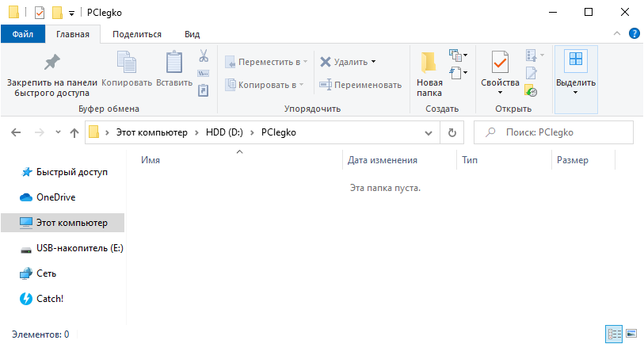
Task: Click HDD (D:) in the breadcrumb path
Action: (224, 132)
